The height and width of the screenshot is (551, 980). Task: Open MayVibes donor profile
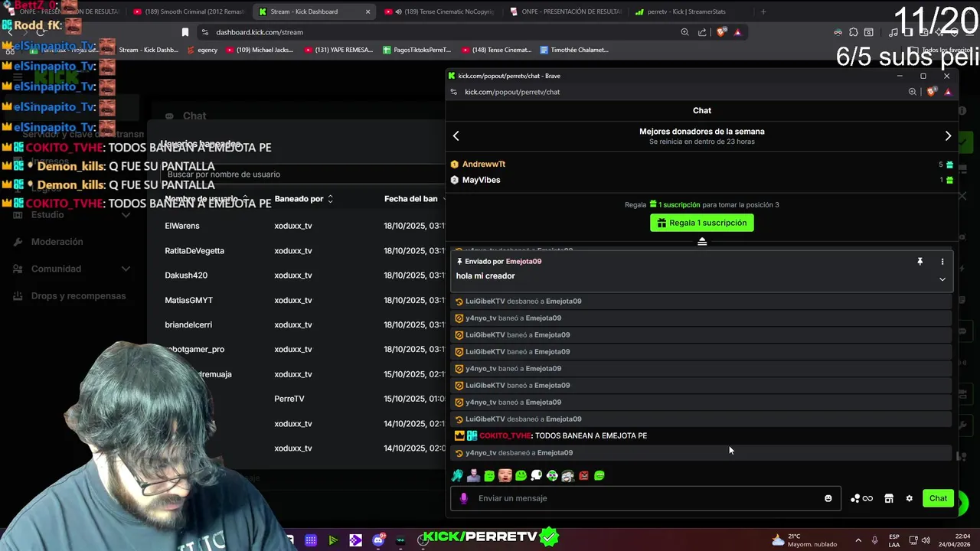481,180
